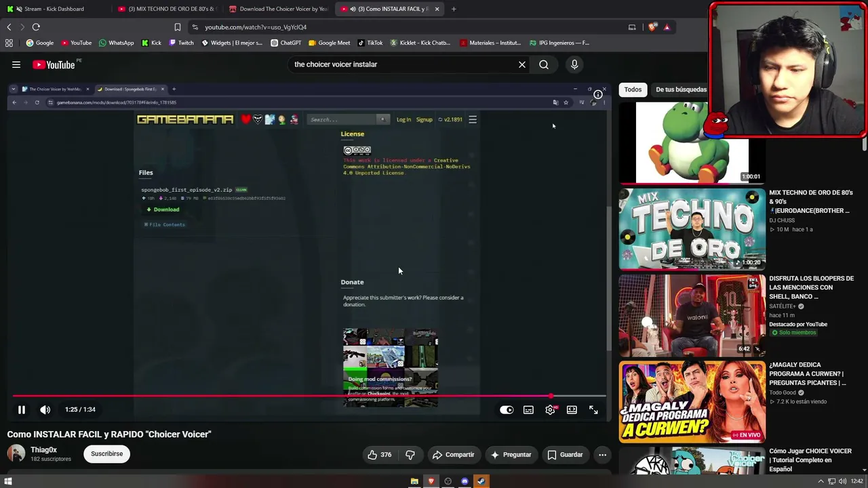The image size is (868, 488).
Task: Save the video with Guardar
Action: click(x=565, y=455)
